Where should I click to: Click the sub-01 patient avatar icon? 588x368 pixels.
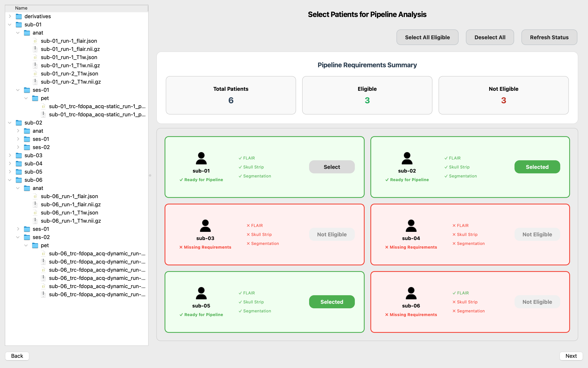pos(201,158)
